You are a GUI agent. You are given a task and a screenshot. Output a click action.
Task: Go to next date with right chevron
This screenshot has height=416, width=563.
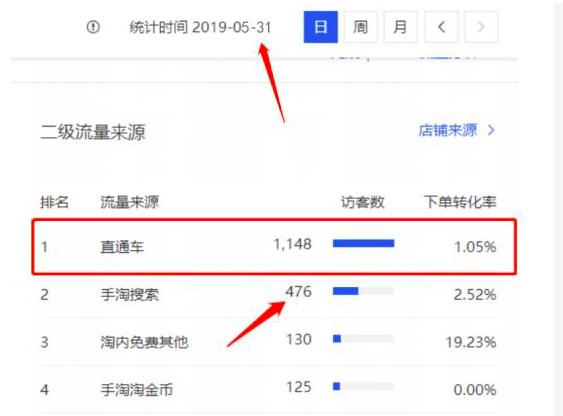481,27
